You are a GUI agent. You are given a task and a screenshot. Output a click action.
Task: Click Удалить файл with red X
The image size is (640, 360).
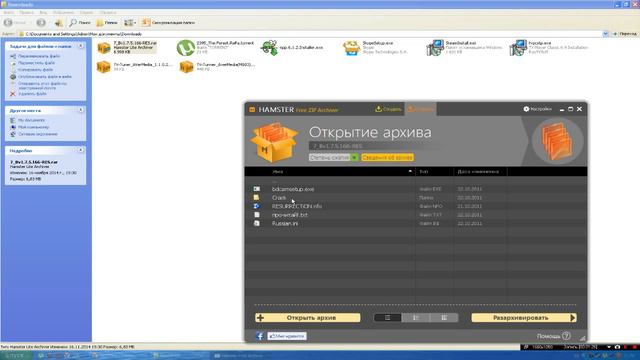coord(28,94)
